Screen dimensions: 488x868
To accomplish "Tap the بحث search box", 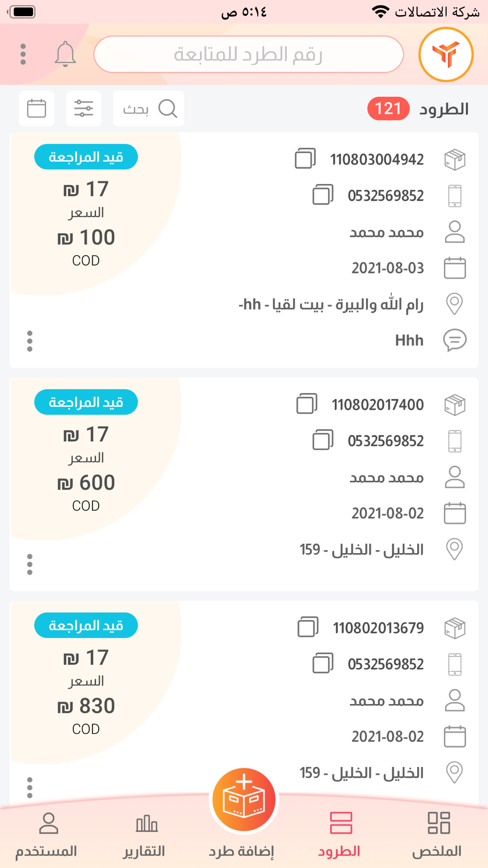I will pos(149,108).
